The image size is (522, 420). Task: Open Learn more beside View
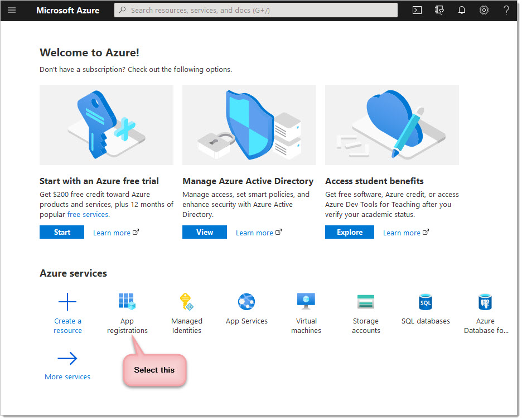254,233
